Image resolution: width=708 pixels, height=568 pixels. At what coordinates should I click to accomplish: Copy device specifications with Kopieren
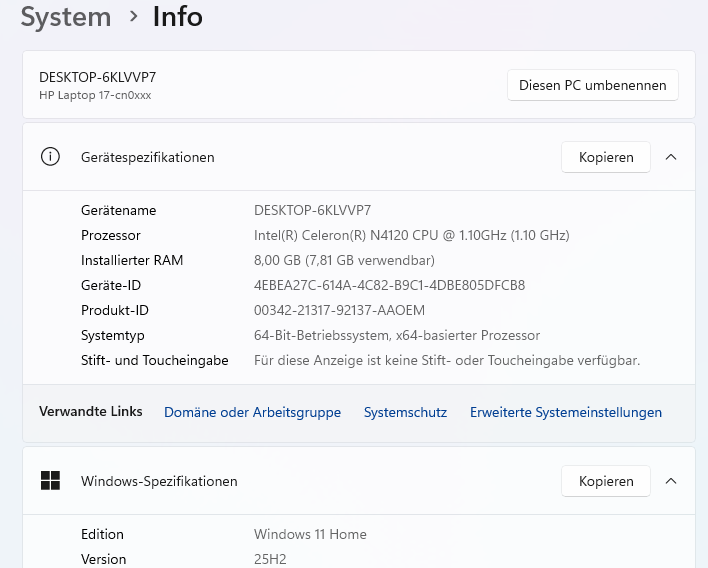pyautogui.click(x=606, y=157)
